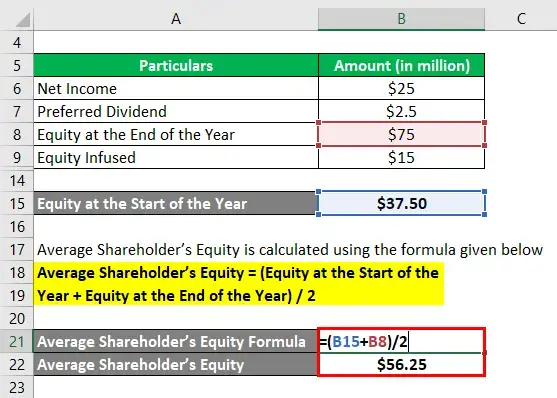The image size is (557, 398).
Task: Click the Preferred Dividend cell
Action: coord(176,111)
